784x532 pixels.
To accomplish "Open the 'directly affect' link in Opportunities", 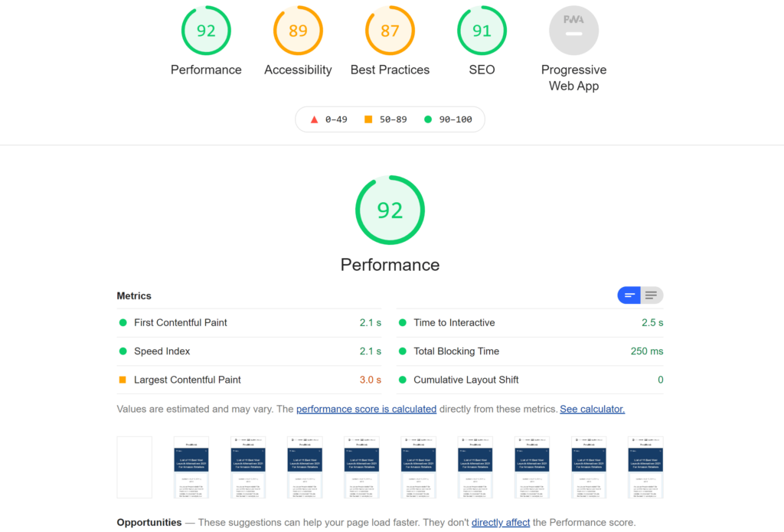I will 501,523.
